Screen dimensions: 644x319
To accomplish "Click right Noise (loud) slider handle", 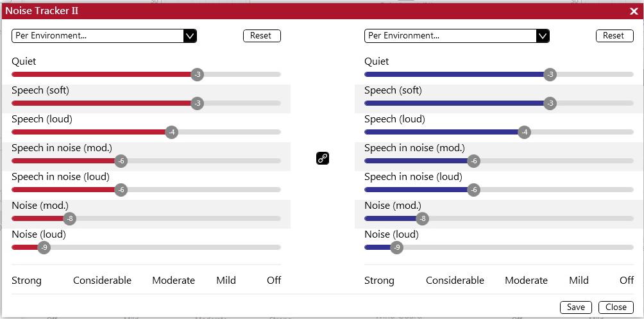I will coord(397,248).
